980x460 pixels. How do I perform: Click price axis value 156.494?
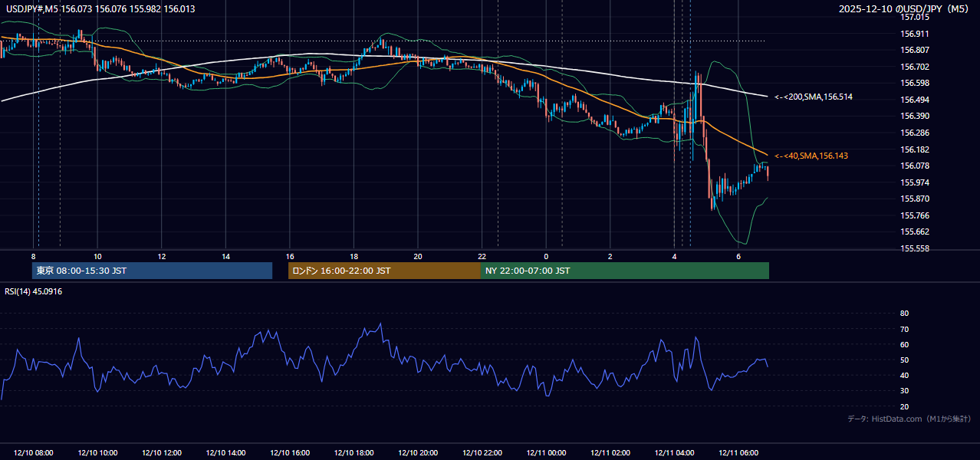(915, 100)
